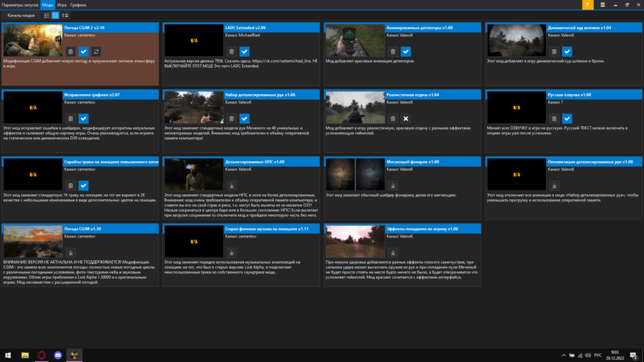
Task: Download the Детализированные НПС mod
Action: click(232, 186)
